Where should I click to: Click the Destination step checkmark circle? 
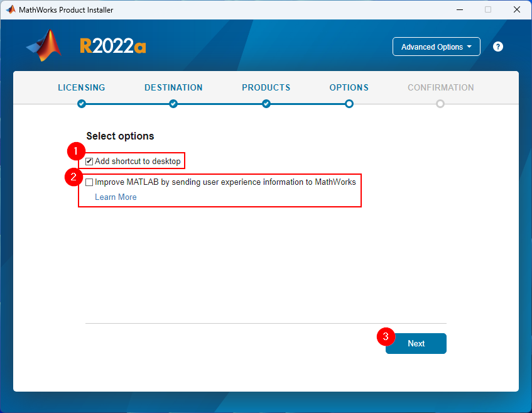click(x=173, y=104)
